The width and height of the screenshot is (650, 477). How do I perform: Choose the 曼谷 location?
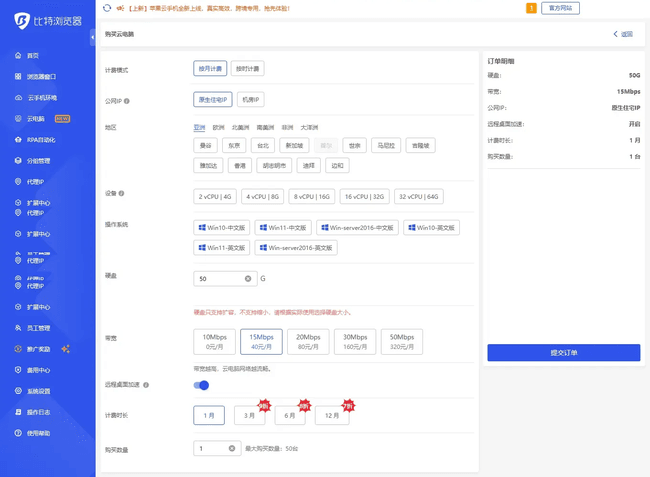click(205, 145)
